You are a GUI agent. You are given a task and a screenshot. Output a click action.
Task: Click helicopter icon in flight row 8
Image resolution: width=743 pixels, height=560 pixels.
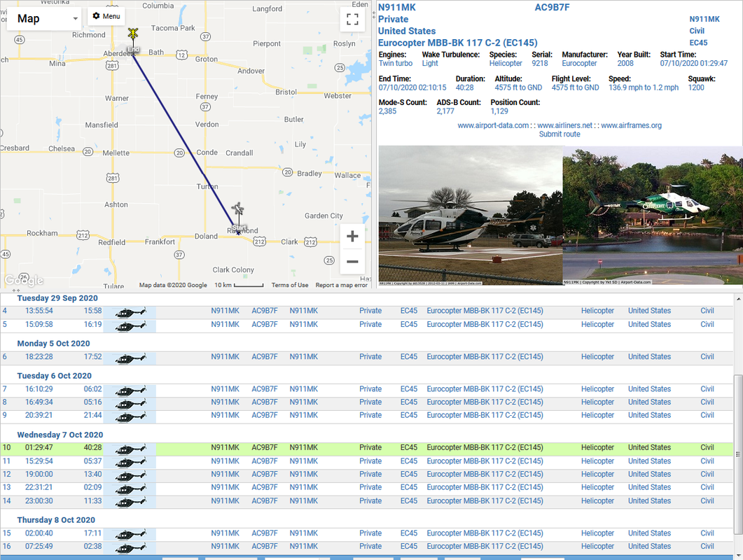[x=130, y=403]
